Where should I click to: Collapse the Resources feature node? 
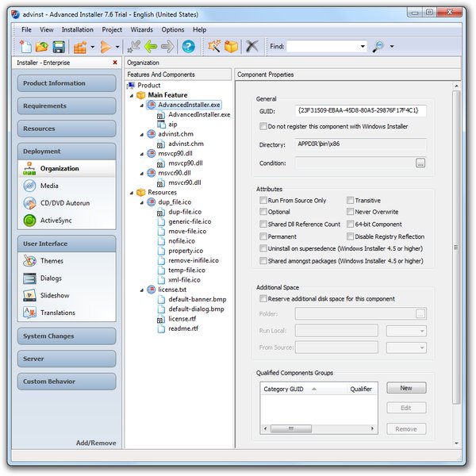coord(132,193)
